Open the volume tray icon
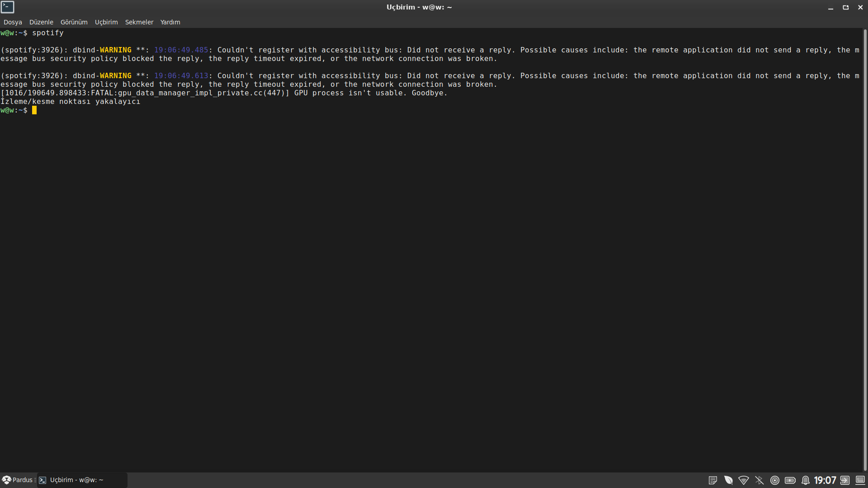868x488 pixels. pyautogui.click(x=775, y=480)
